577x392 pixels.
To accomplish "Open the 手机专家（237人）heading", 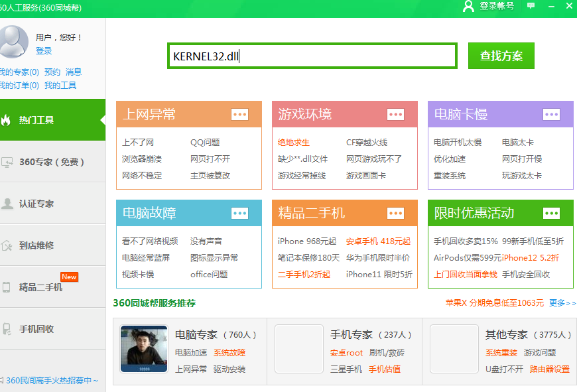I will [x=371, y=334].
